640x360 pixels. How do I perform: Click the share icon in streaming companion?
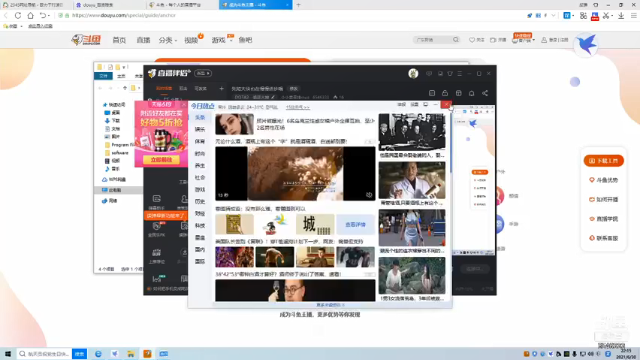pyautogui.click(x=485, y=93)
